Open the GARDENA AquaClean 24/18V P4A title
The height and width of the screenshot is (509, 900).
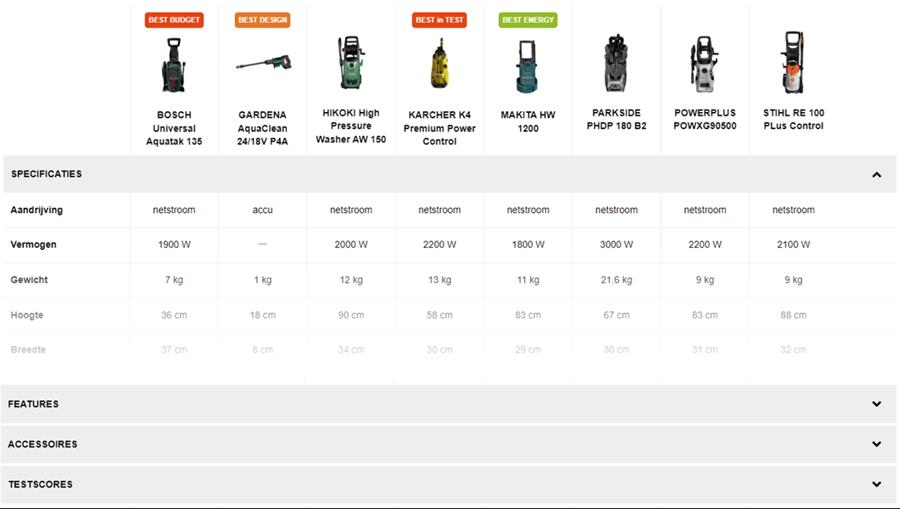pyautogui.click(x=262, y=128)
